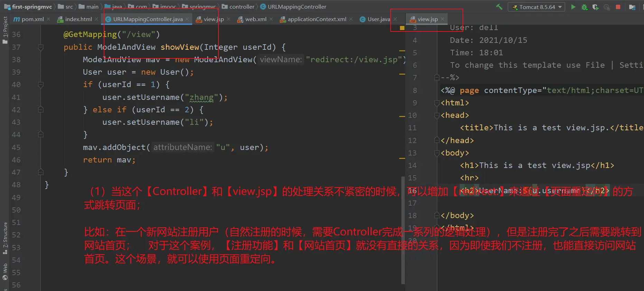This screenshot has width=644, height=291.
Task: Open the pom.xml editor tab
Action: 32,19
